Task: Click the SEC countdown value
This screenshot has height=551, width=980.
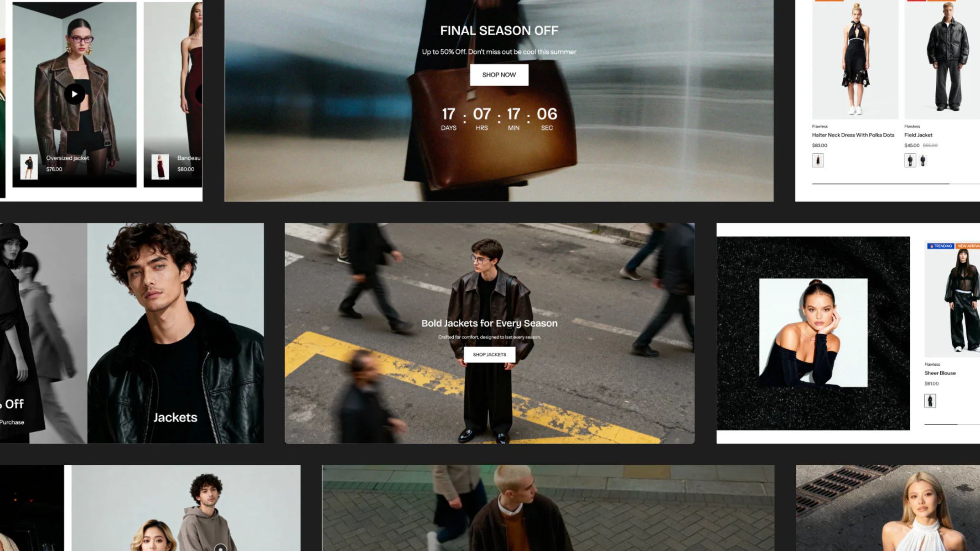Action: 547,114
